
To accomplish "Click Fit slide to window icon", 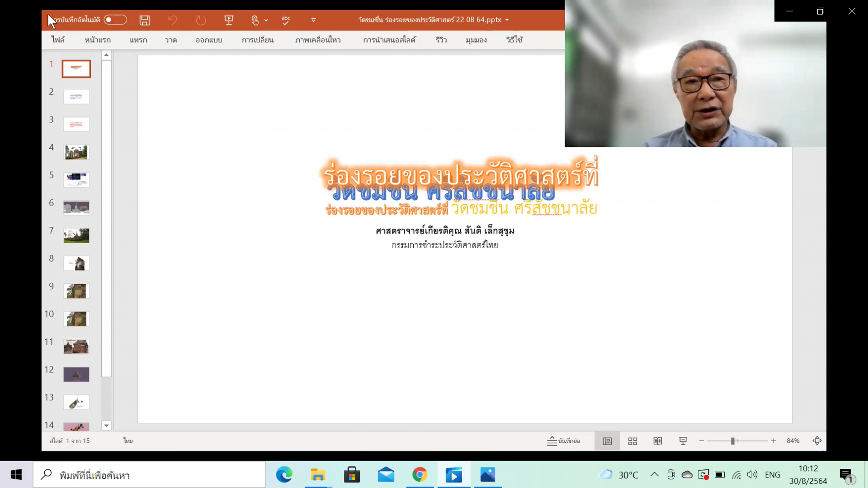I will point(817,441).
